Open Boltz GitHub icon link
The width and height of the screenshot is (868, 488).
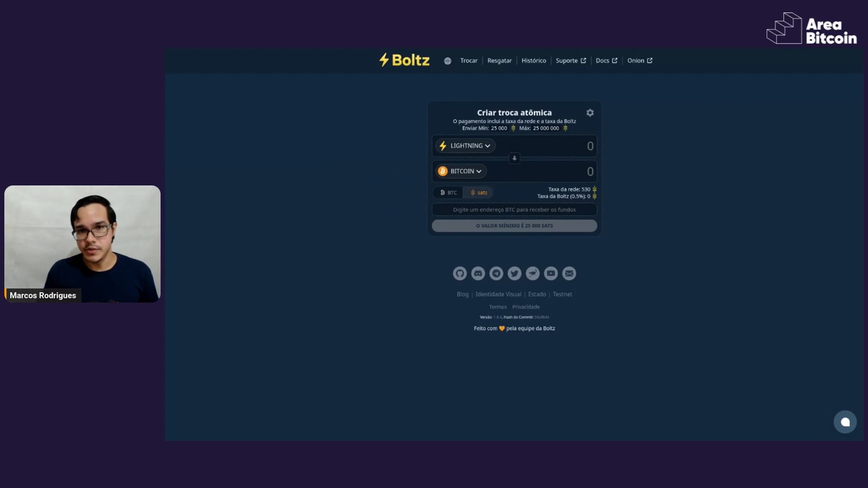coord(460,273)
